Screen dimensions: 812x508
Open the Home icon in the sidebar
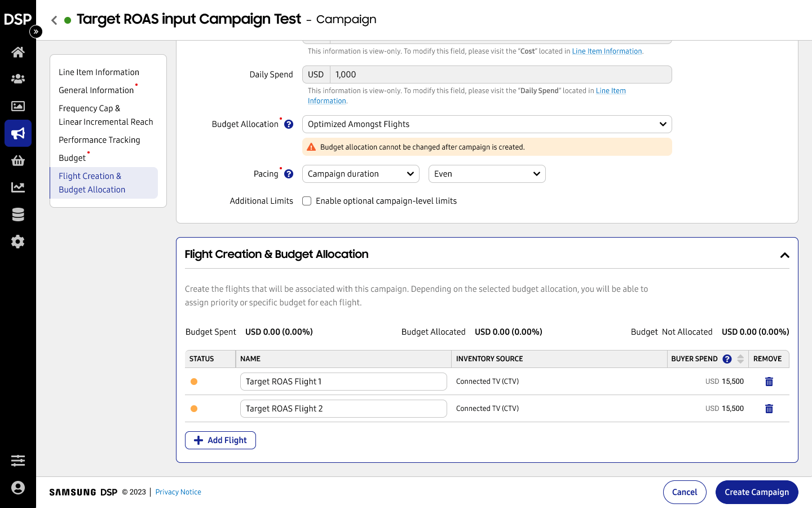18,52
